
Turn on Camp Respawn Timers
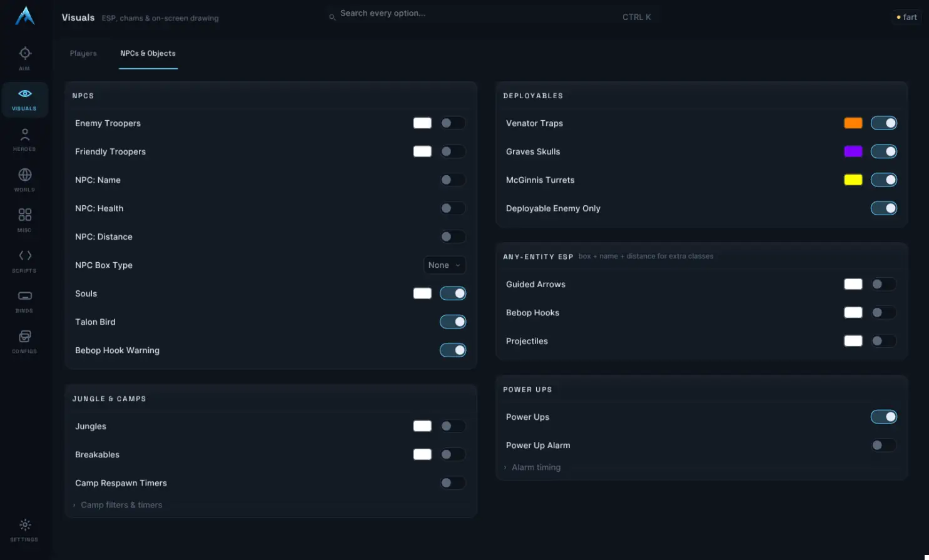pos(452,483)
